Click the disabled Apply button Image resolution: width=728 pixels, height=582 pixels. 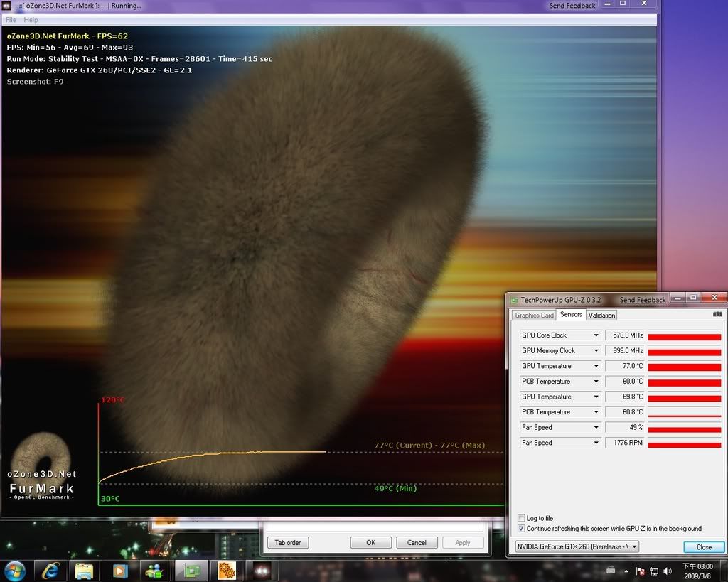[462, 542]
